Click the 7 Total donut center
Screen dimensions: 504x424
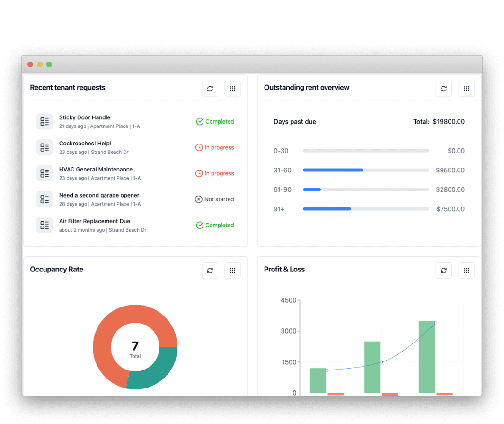click(135, 349)
